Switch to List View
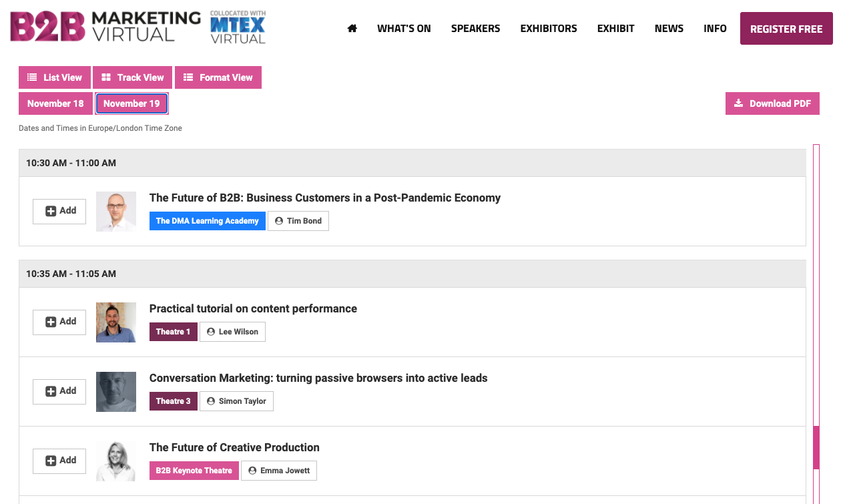 pyautogui.click(x=55, y=77)
